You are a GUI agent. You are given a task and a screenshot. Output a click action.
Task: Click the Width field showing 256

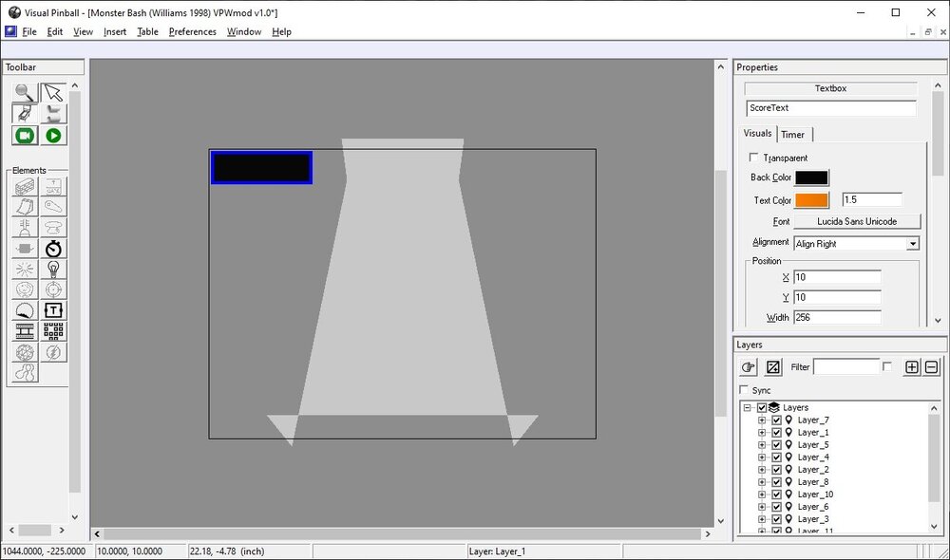(837, 317)
